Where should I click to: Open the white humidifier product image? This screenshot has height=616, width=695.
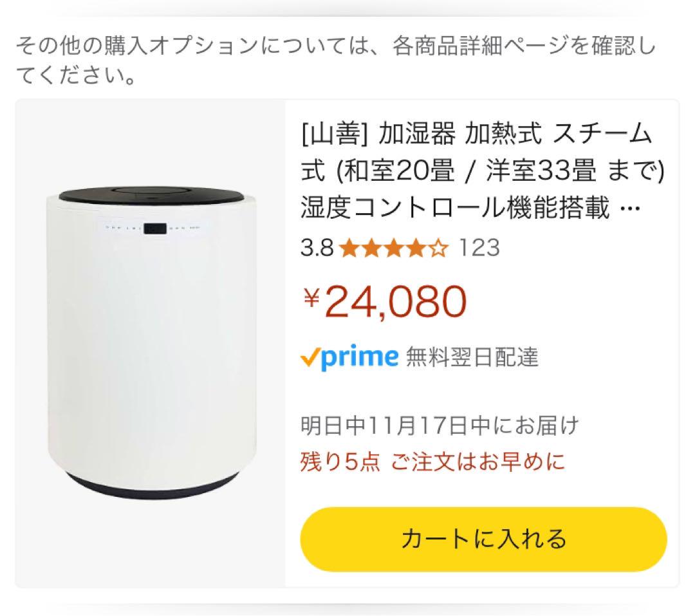[151, 343]
